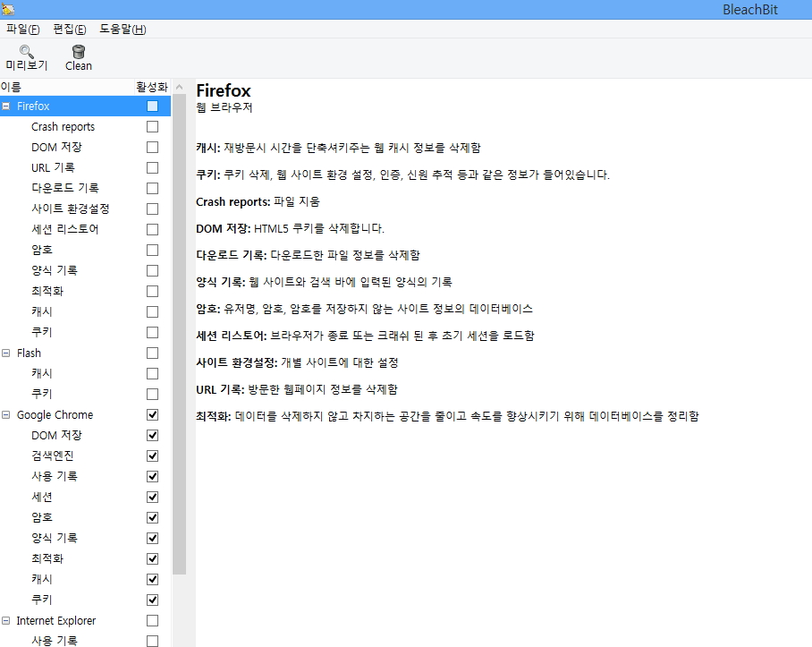Screen dimensions: 812x647
Task: Click the 이름 column header
Action: pyautogui.click(x=67, y=87)
